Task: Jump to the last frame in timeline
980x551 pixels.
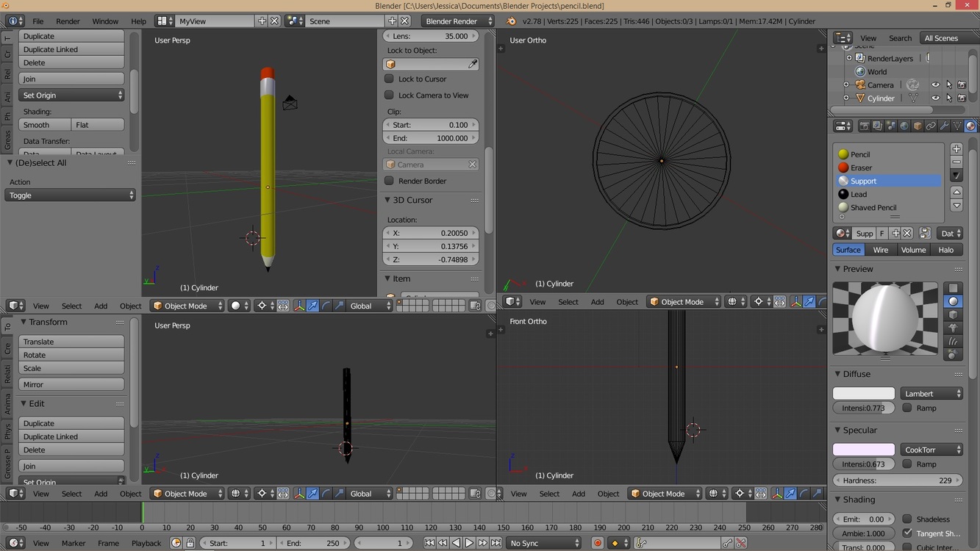Action: [496, 543]
